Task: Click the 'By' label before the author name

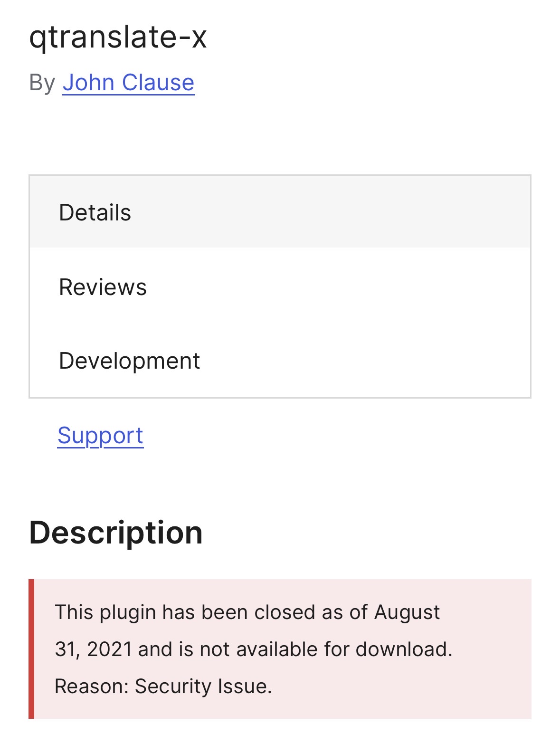Action: [x=42, y=83]
